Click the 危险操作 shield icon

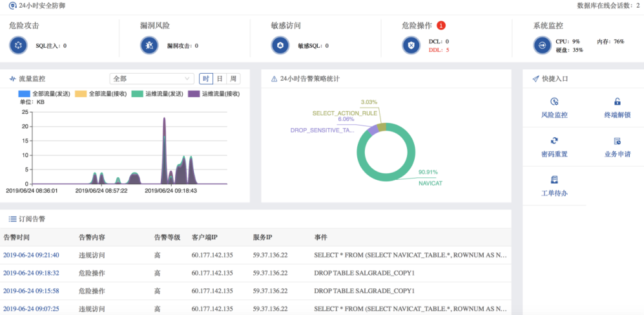(411, 45)
